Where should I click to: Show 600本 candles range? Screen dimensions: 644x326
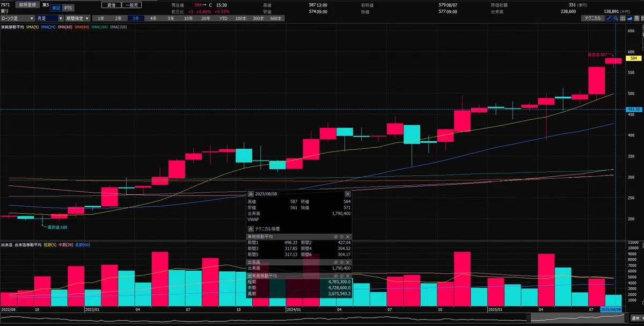coord(276,18)
